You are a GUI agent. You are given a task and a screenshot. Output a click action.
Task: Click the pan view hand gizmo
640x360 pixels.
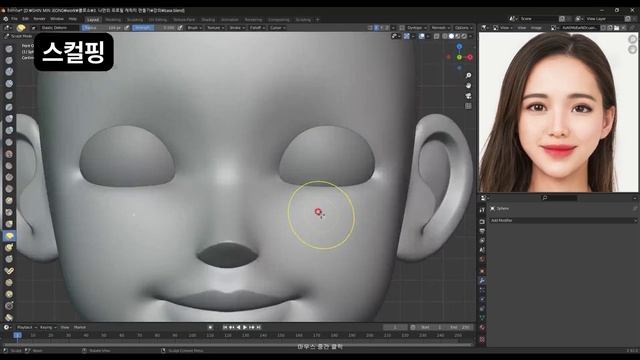tap(468, 86)
